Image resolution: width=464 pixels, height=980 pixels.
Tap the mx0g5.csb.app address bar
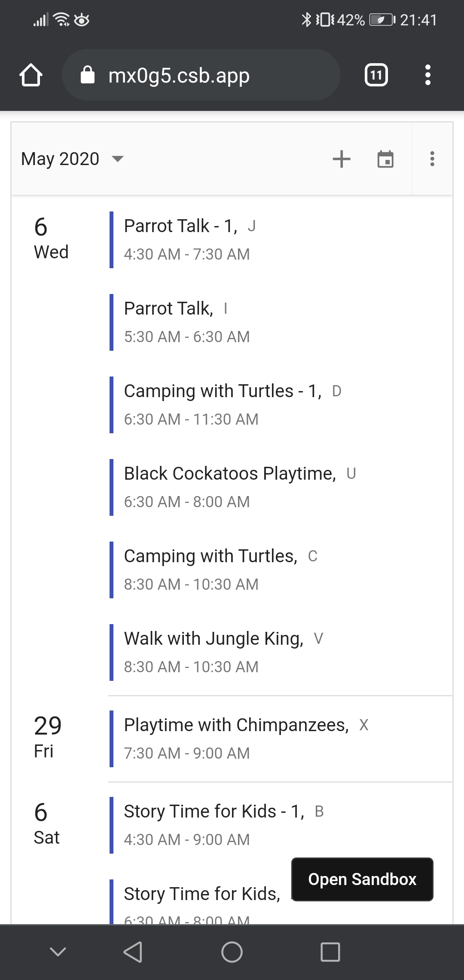pos(201,75)
